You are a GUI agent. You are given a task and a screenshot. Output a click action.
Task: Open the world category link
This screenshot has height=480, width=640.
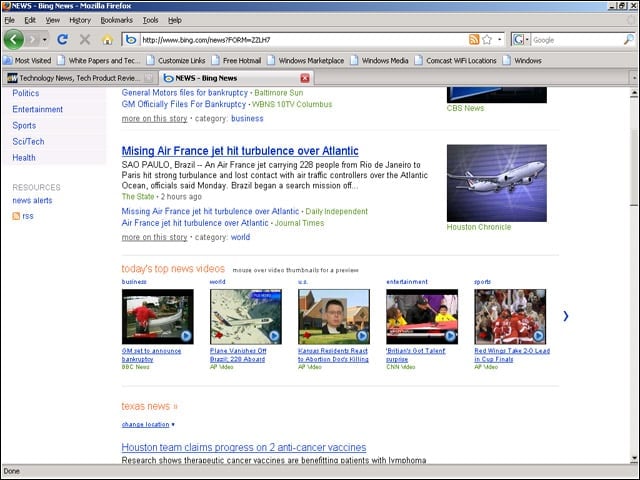(x=240, y=237)
